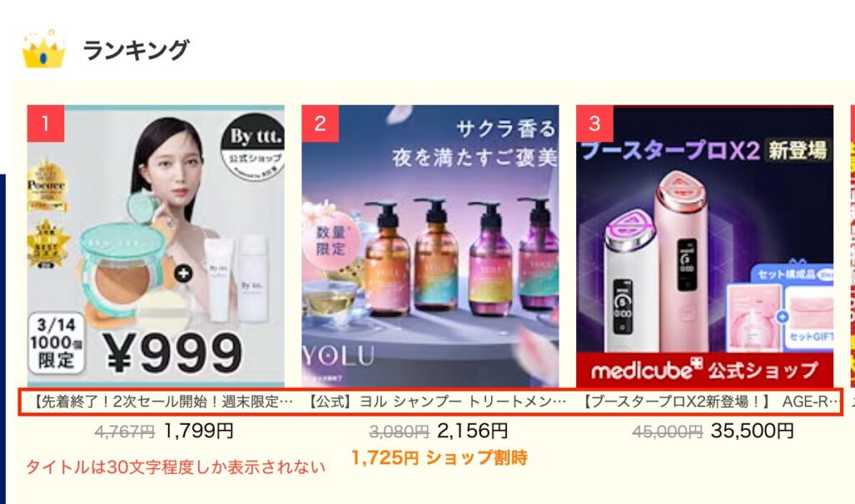Open the YOLU shampoo product thumbnail
The image size is (855, 504).
click(x=430, y=246)
